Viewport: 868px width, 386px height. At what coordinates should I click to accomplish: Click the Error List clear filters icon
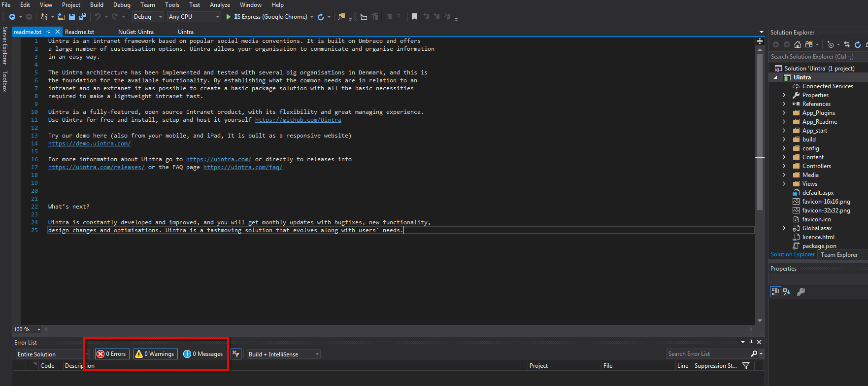coord(236,354)
